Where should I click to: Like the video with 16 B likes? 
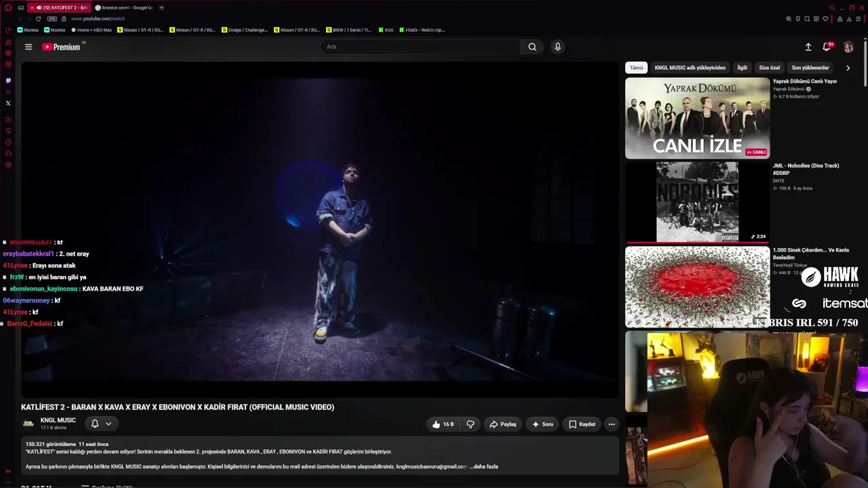443,424
